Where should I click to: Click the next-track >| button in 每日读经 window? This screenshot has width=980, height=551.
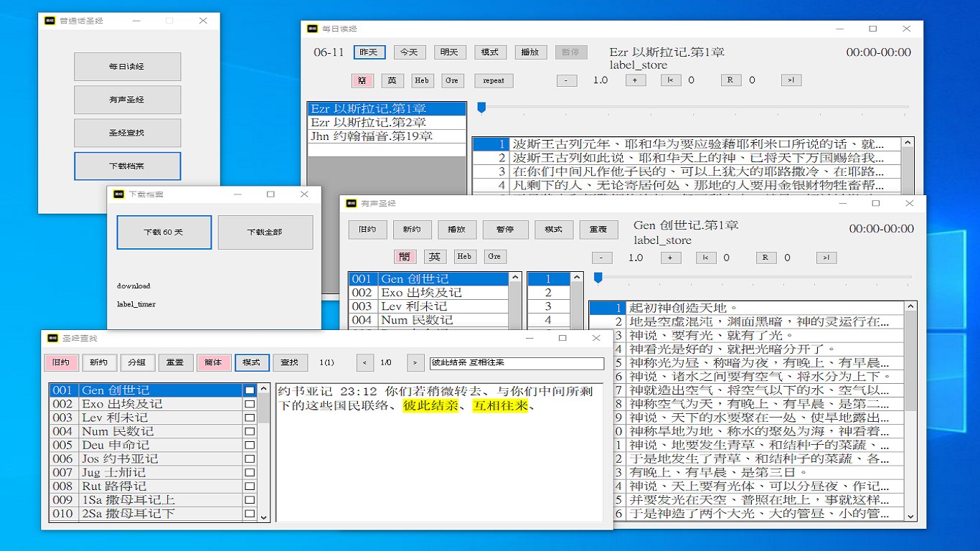(x=791, y=80)
